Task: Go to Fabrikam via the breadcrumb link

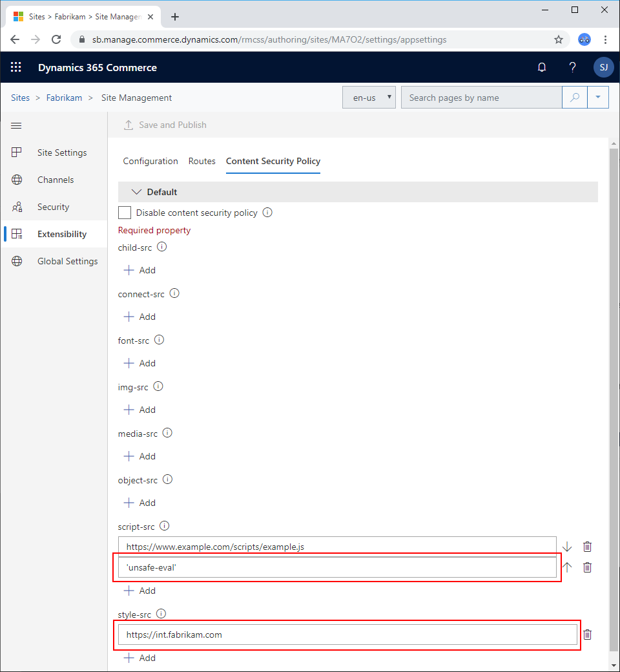Action: (x=65, y=97)
